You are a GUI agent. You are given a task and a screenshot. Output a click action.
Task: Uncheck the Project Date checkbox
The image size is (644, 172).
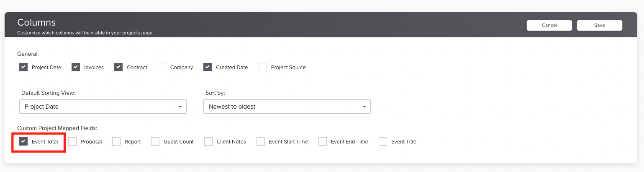coord(23,67)
